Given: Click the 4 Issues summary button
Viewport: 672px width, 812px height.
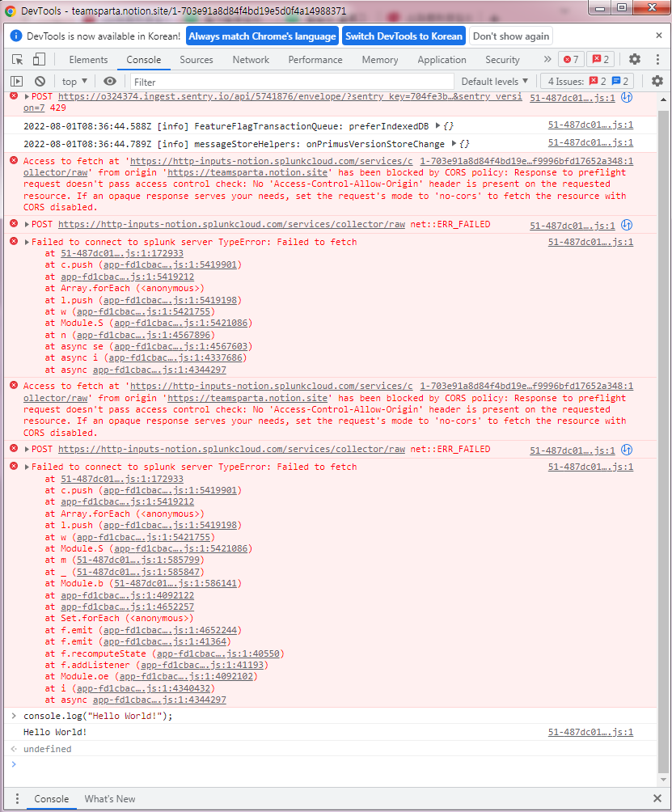Looking at the screenshot, I should point(588,82).
